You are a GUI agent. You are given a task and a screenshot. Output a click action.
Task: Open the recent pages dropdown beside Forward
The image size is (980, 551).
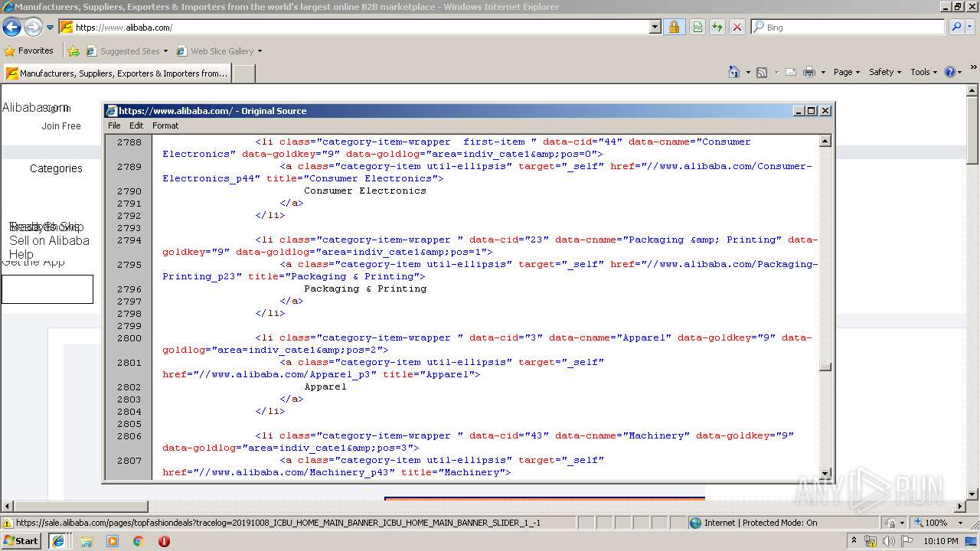point(51,28)
